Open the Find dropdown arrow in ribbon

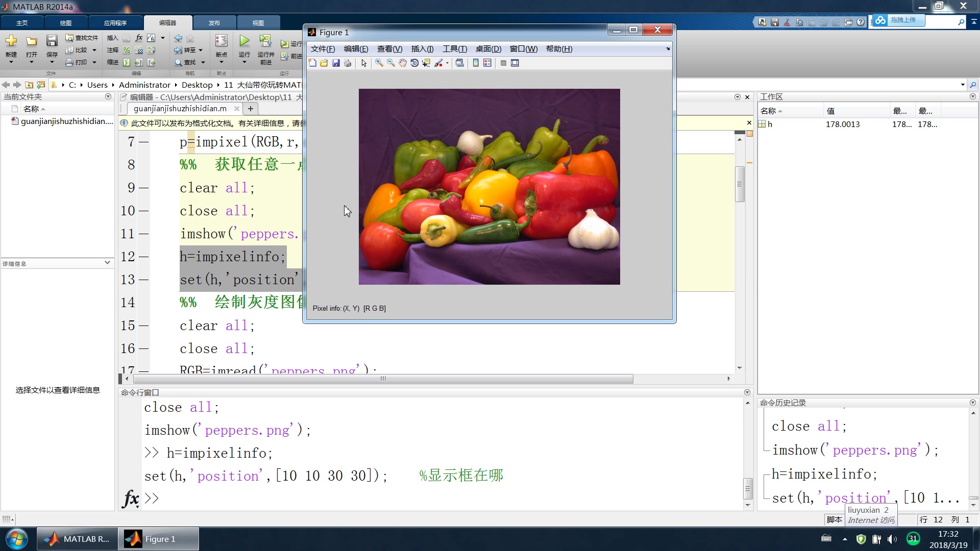[203, 62]
